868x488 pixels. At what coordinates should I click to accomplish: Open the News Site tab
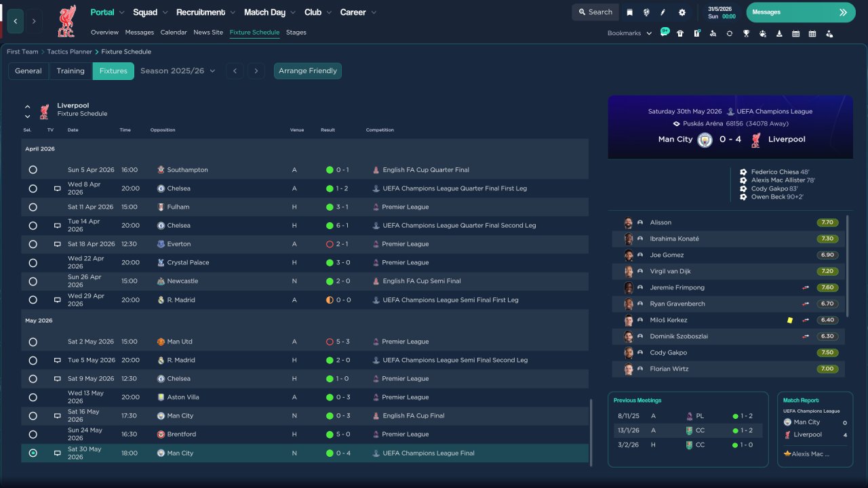208,33
